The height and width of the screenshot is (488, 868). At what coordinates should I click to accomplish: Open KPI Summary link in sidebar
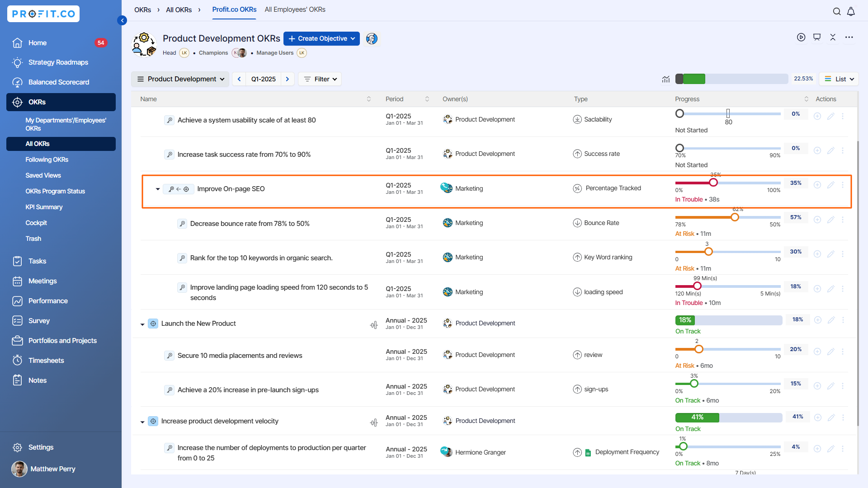pos(44,207)
